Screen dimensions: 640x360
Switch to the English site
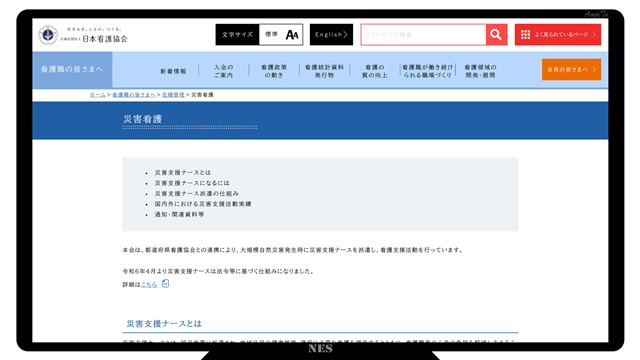tap(331, 35)
